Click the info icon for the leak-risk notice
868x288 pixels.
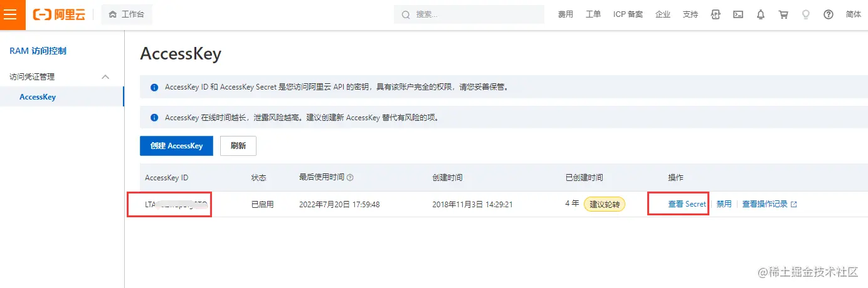(x=154, y=118)
